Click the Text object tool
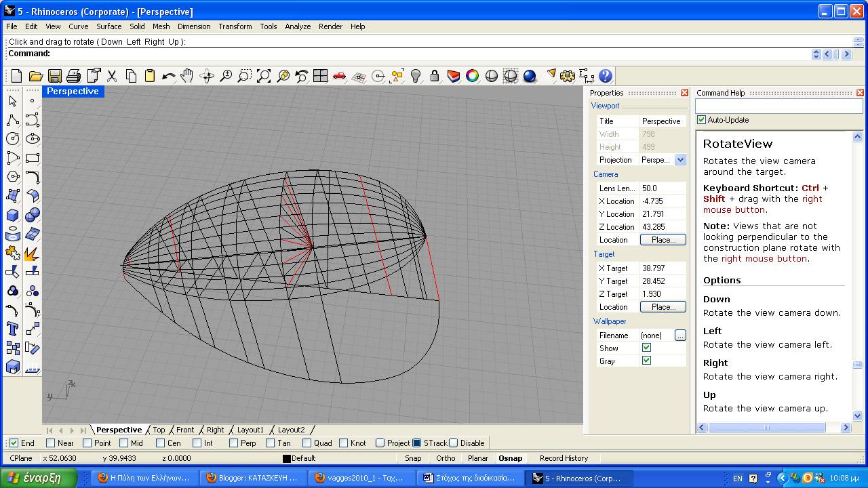868x488 pixels. click(x=13, y=329)
